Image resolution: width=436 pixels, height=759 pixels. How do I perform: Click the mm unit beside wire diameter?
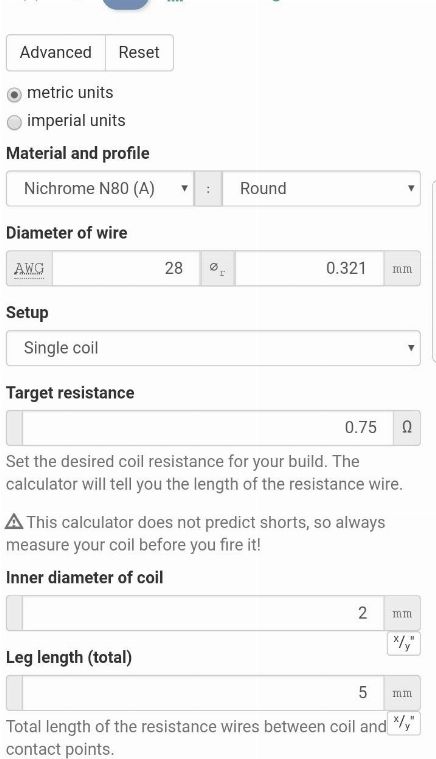tap(402, 268)
